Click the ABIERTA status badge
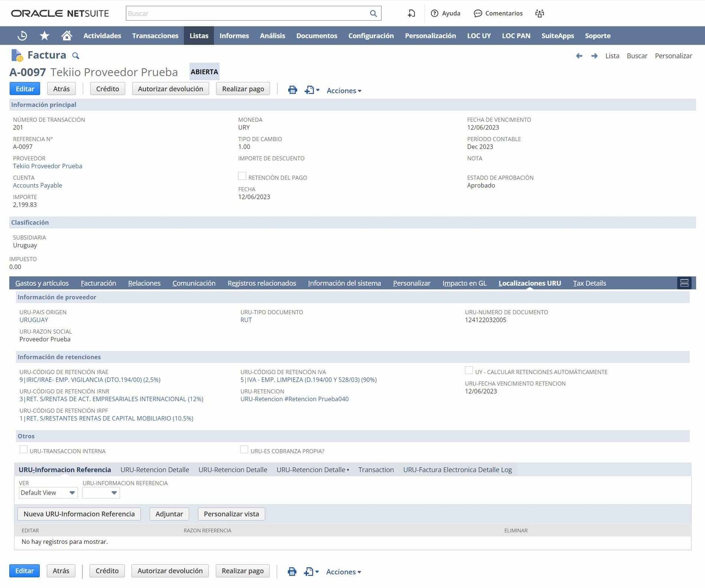Viewport: 705px width, 588px height. click(204, 72)
